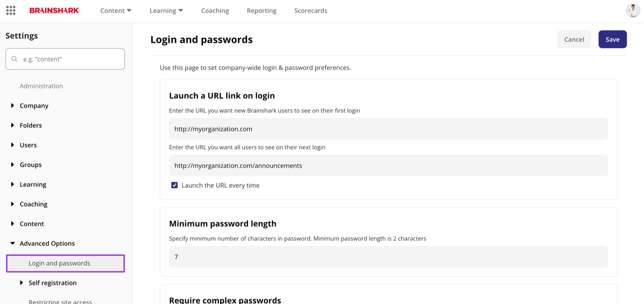The height and width of the screenshot is (304, 644).
Task: Click the Folders label in sidebar
Action: coord(31,125)
